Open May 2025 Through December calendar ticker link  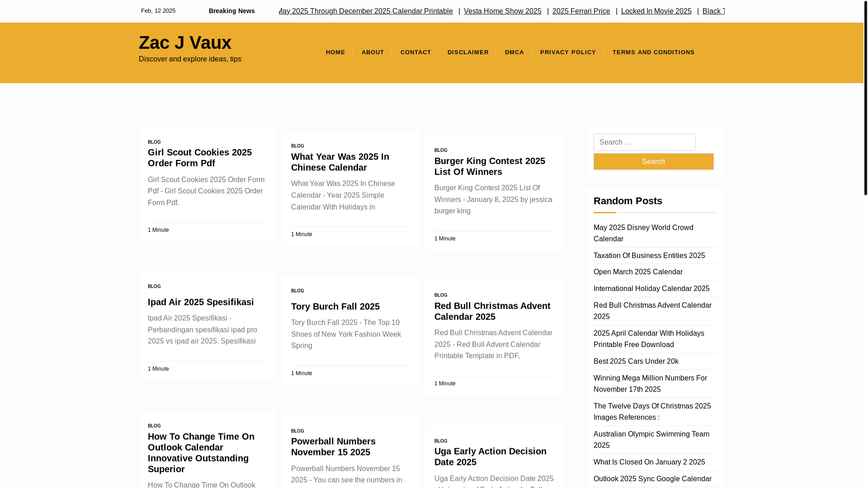click(x=365, y=11)
